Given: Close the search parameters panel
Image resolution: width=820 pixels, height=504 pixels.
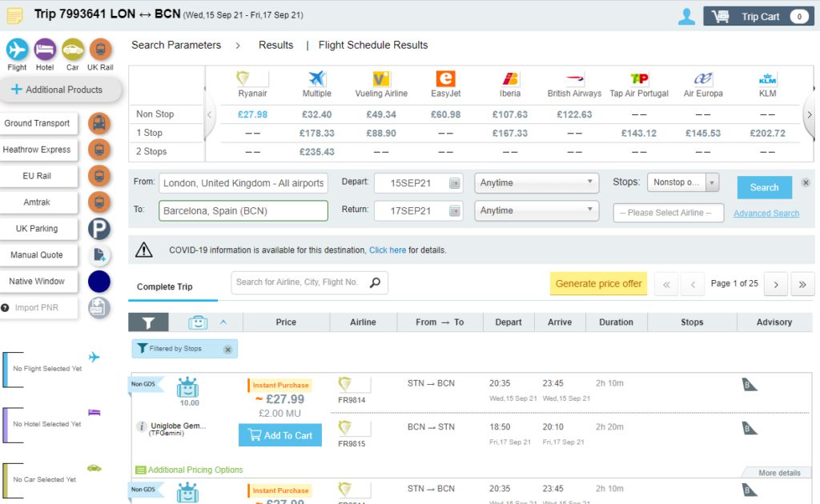Looking at the screenshot, I should pos(806,183).
